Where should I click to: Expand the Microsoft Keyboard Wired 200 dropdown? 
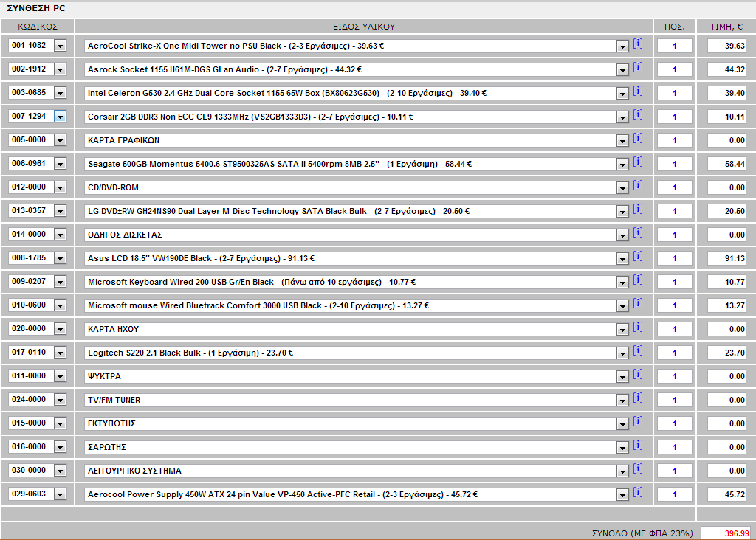pyautogui.click(x=622, y=283)
